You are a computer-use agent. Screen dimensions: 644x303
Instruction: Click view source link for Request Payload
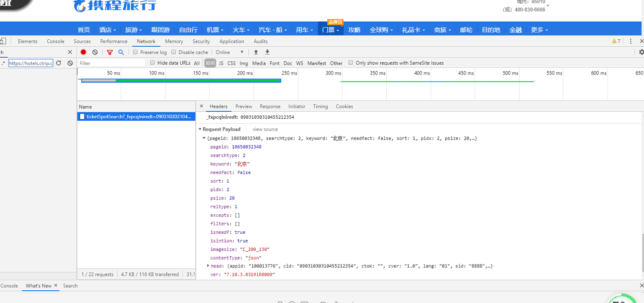pyautogui.click(x=265, y=129)
